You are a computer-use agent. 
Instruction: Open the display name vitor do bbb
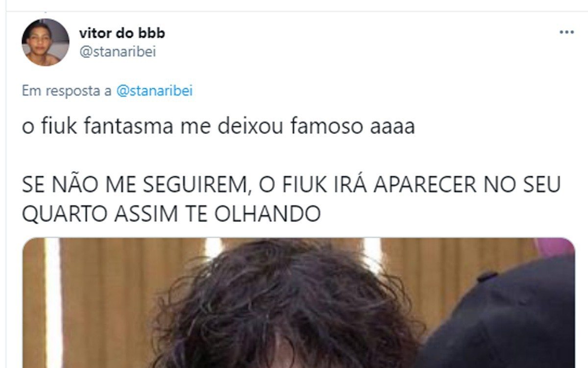(x=122, y=33)
